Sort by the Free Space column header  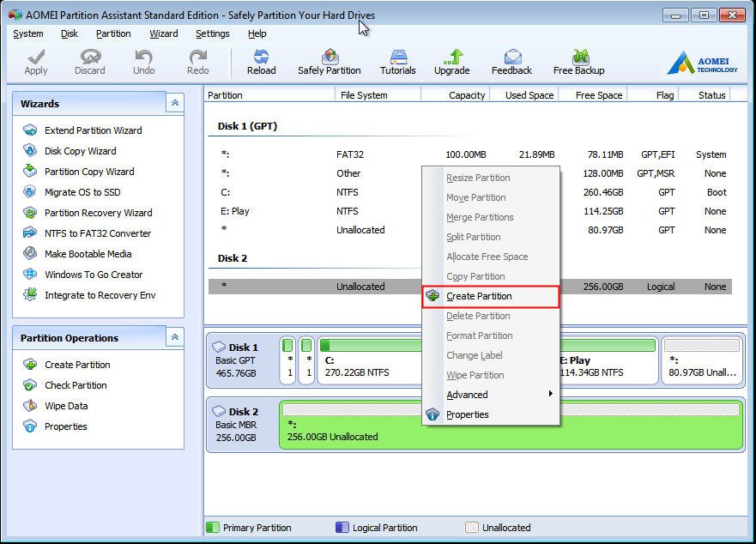coord(594,95)
